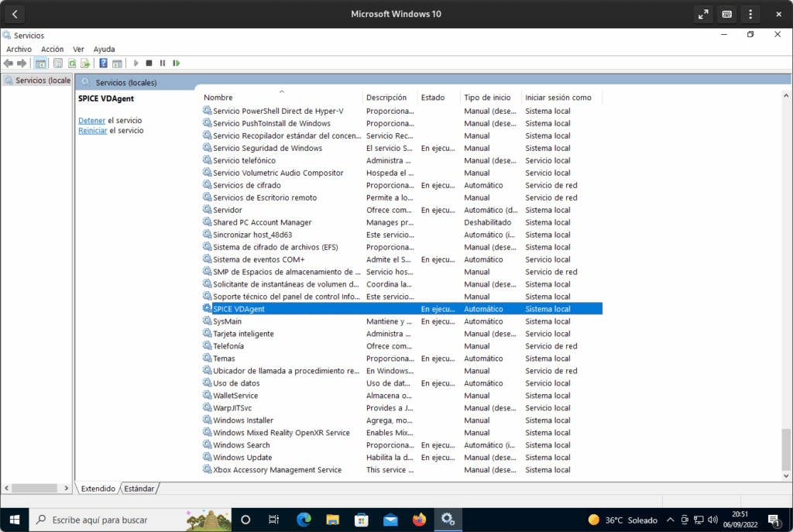Sort services by the Nombre column header
Image resolution: width=793 pixels, height=532 pixels.
point(218,97)
